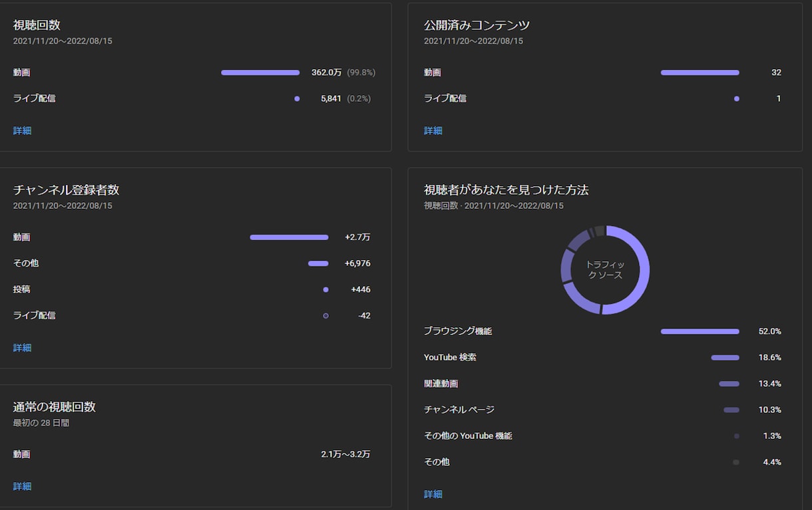Click 動画 bar in チャンネル登録者数 card

(289, 237)
